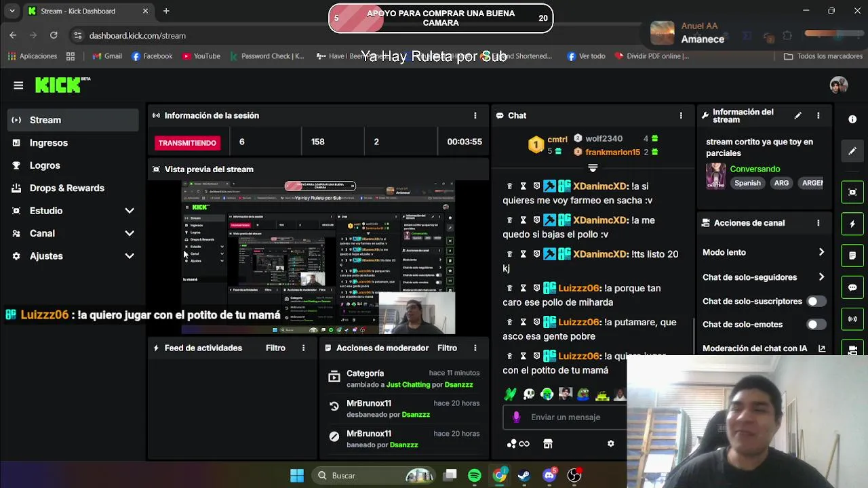Click the broadcast signal icon in right sidebar

[852, 319]
